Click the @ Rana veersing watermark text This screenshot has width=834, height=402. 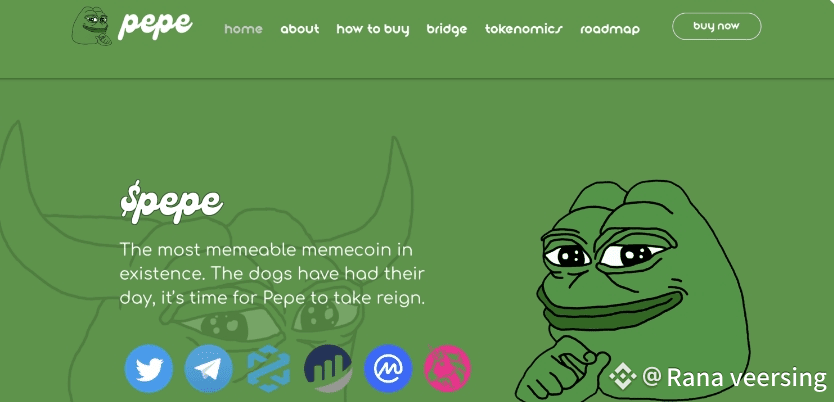(735, 377)
